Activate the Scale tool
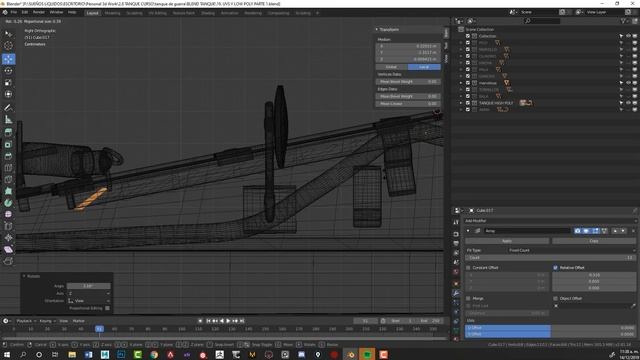 [8, 82]
